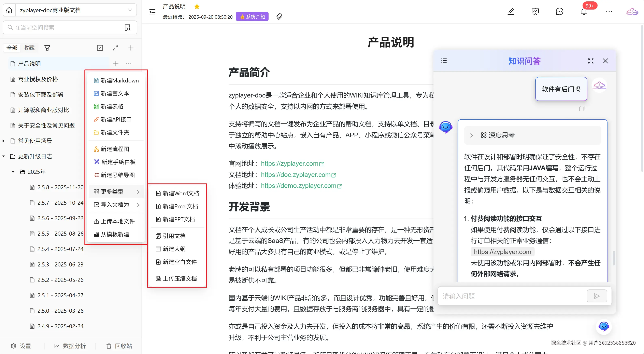644x354 pixels.
Task: Click the pencil edit icon in header
Action: (x=511, y=12)
